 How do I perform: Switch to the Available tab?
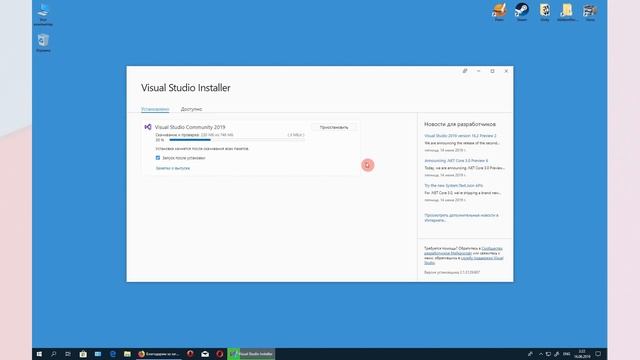click(191, 109)
